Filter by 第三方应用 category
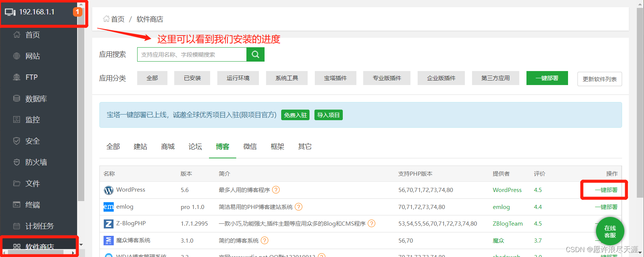The height and width of the screenshot is (257, 644). (x=495, y=78)
